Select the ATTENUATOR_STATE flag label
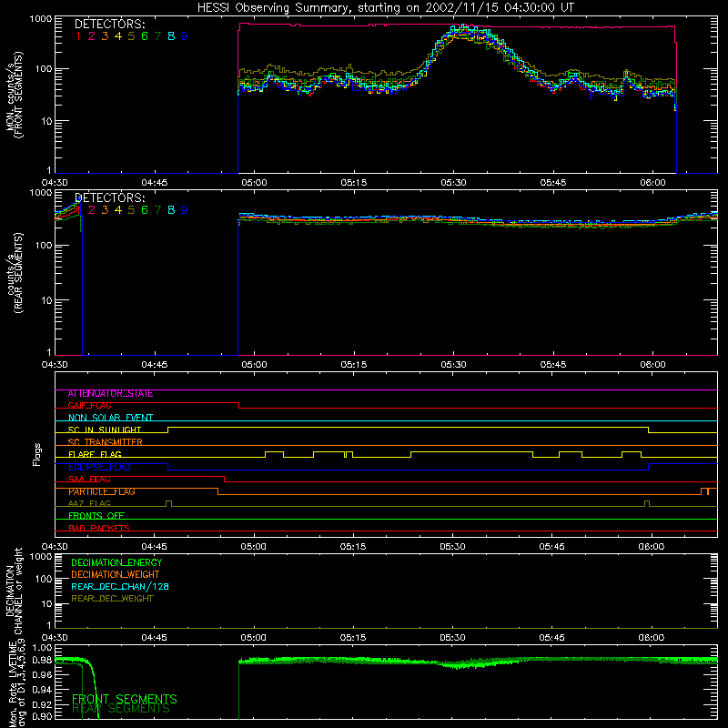728x728 pixels. (110, 394)
